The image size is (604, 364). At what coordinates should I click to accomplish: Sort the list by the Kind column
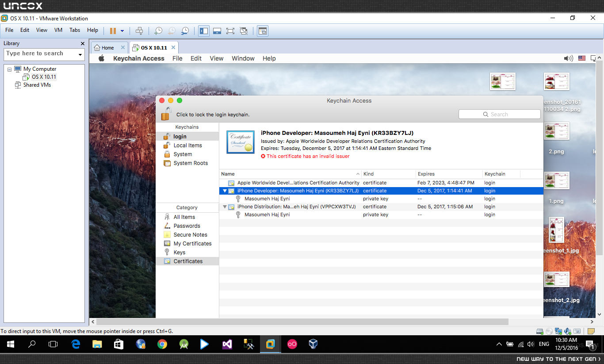pyautogui.click(x=389, y=174)
